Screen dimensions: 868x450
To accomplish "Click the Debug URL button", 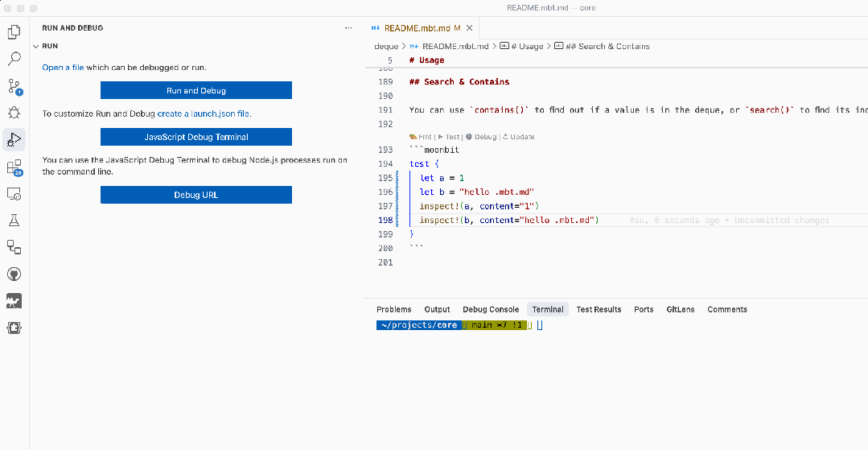I will (x=196, y=195).
